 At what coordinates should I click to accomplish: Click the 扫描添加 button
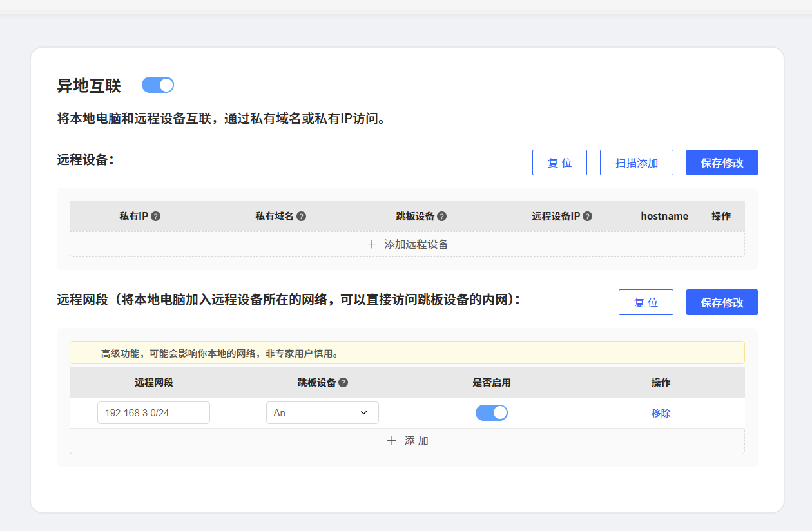pos(636,162)
